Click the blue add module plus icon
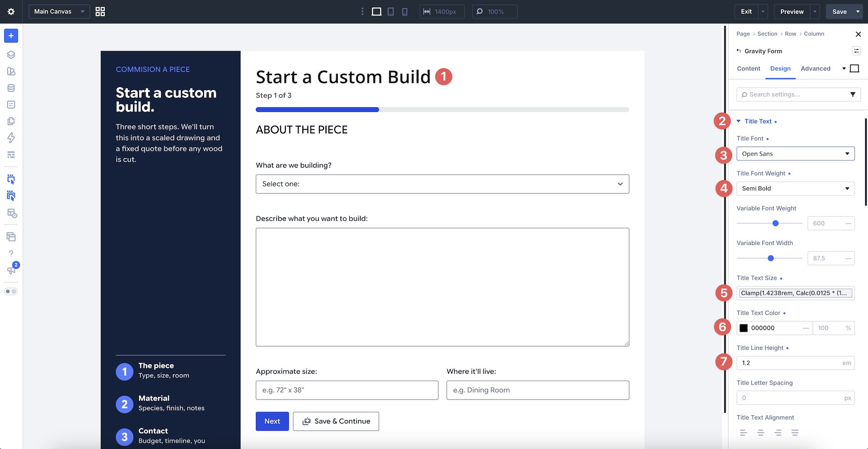Image resolution: width=868 pixels, height=449 pixels. point(11,36)
